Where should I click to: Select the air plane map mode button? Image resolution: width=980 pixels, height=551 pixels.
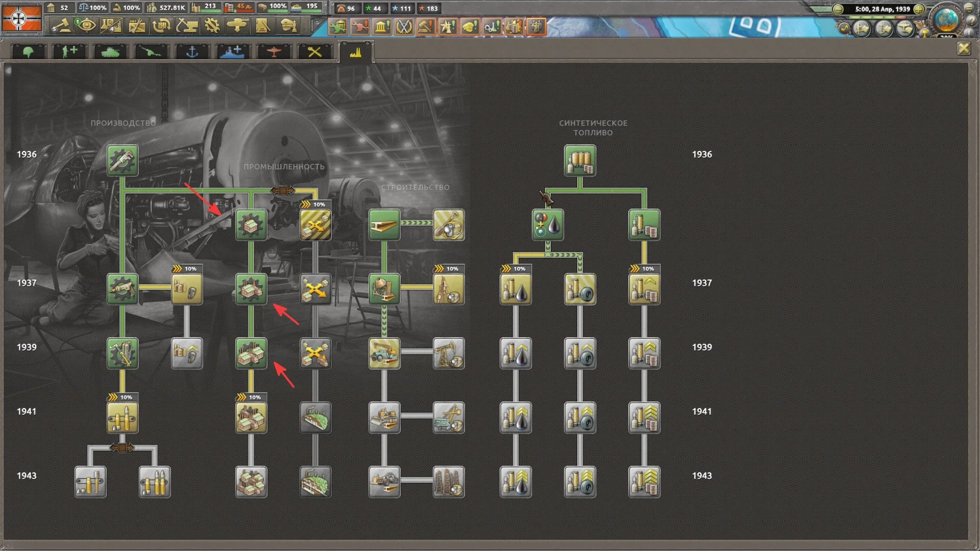(905, 28)
